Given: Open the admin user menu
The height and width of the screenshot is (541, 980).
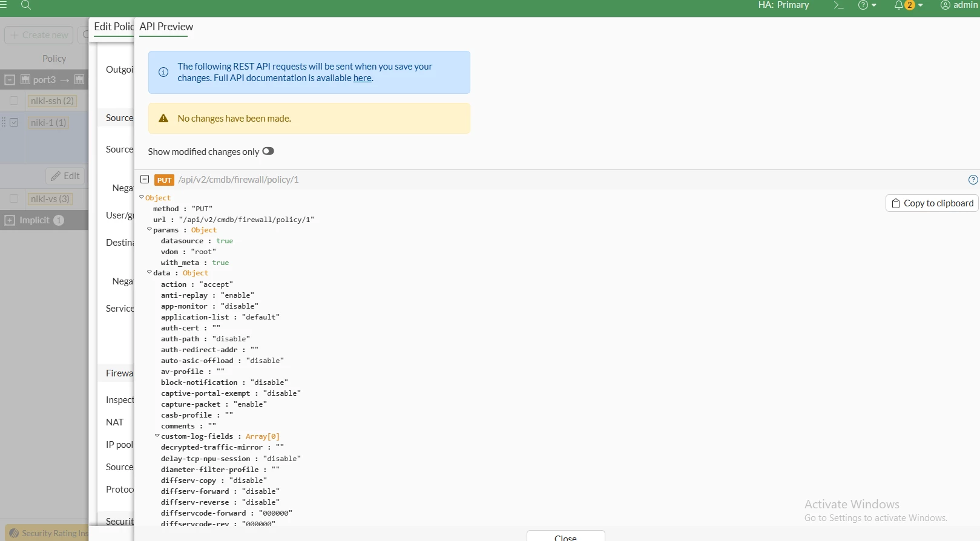Looking at the screenshot, I should [959, 5].
